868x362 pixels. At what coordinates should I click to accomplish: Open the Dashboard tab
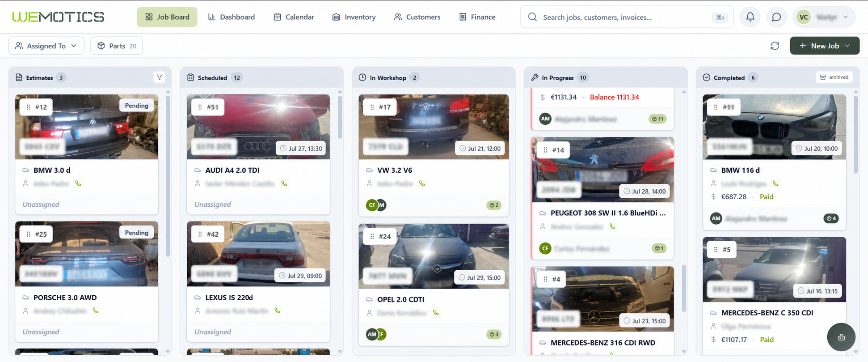coord(232,17)
